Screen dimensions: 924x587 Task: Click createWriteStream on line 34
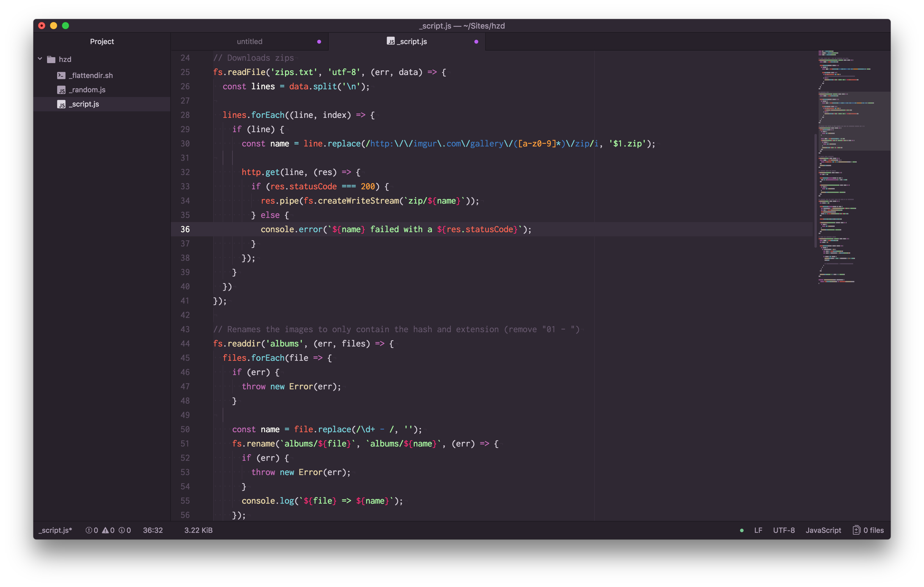pos(358,201)
